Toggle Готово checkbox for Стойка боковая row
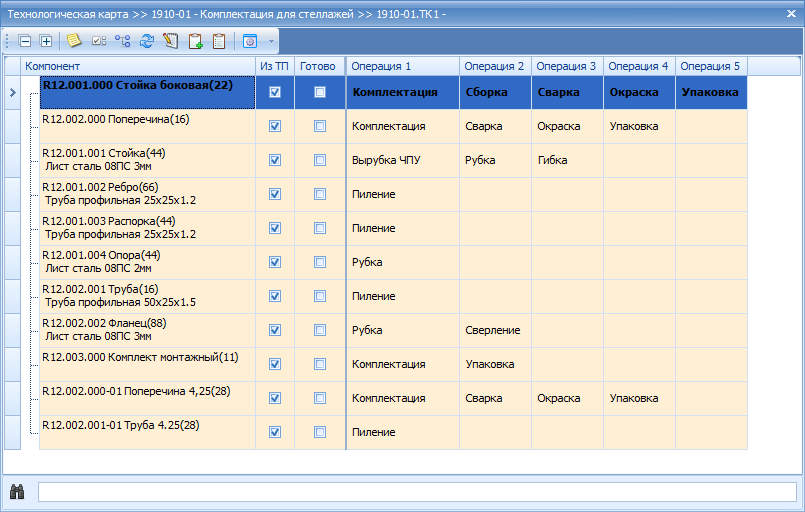805x512 pixels. [x=320, y=92]
